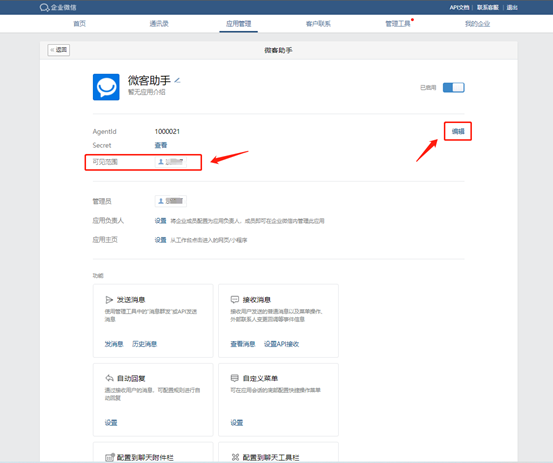This screenshot has width=553, height=463.
Task: Click the 编辑 link
Action: tap(458, 132)
